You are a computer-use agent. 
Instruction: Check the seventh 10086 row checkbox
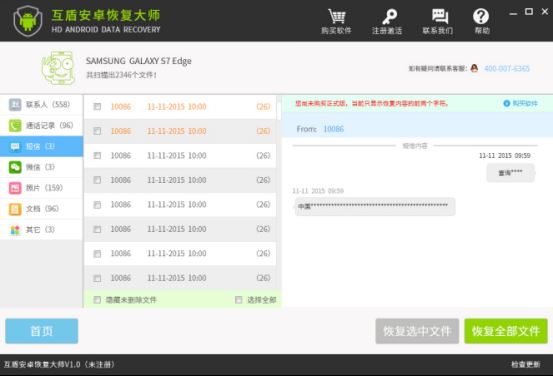(97, 254)
